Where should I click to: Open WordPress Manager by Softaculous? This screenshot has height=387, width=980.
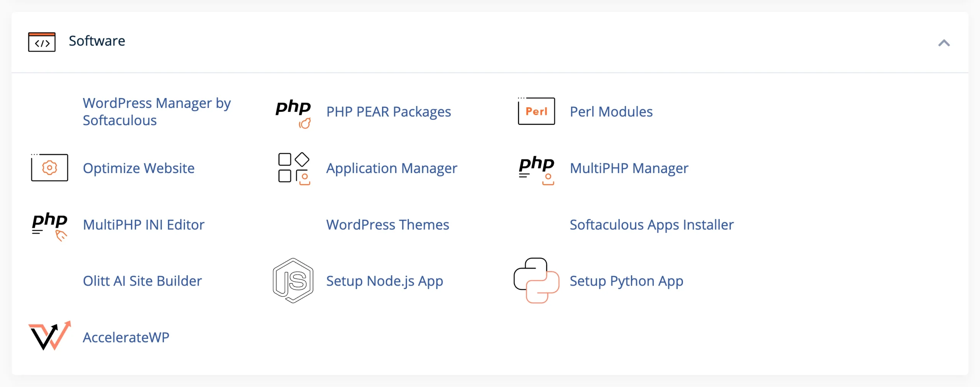pyautogui.click(x=157, y=111)
